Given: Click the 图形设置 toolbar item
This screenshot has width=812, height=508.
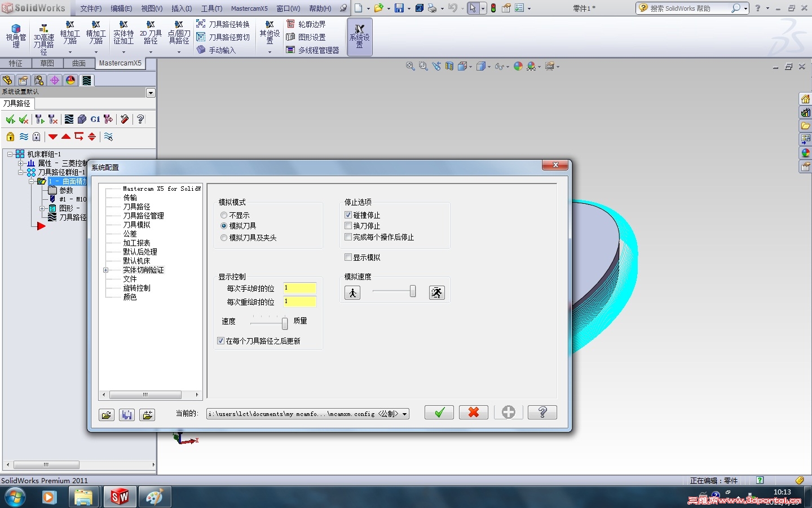Looking at the screenshot, I should coord(306,37).
